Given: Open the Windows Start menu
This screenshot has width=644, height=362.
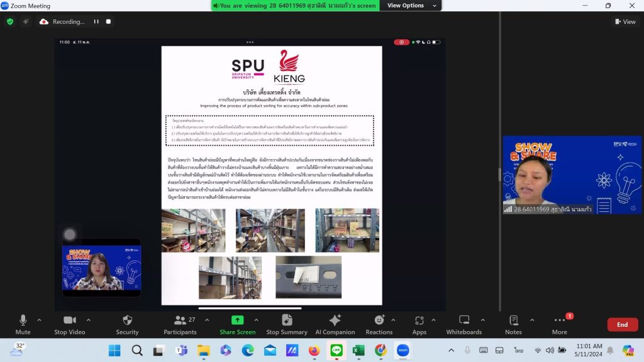Looking at the screenshot, I should click(114, 350).
